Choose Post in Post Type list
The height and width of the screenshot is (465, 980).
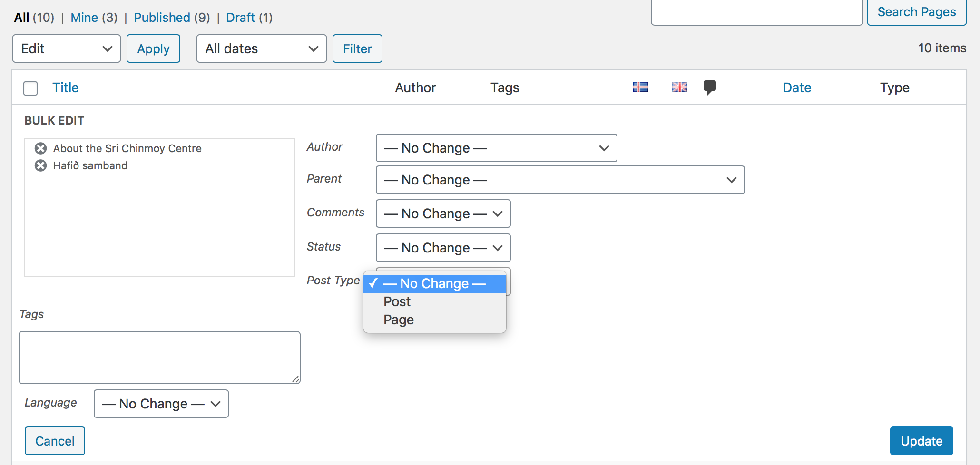pyautogui.click(x=435, y=301)
